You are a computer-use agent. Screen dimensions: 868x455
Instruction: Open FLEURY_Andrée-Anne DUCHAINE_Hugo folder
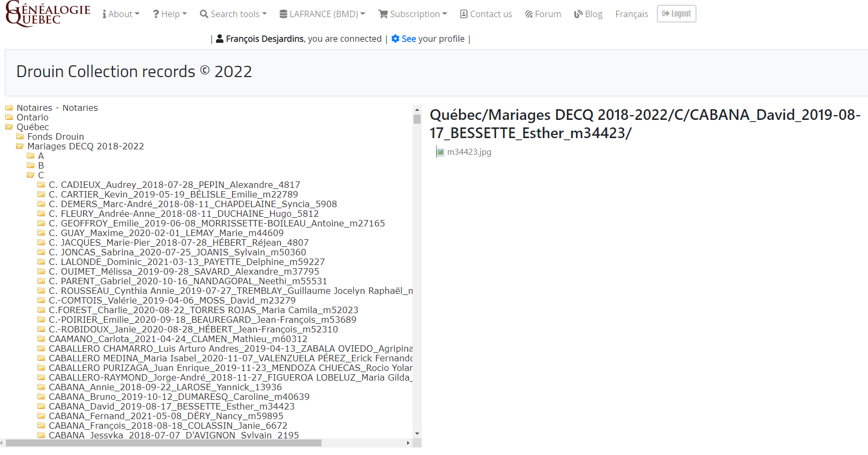click(184, 214)
